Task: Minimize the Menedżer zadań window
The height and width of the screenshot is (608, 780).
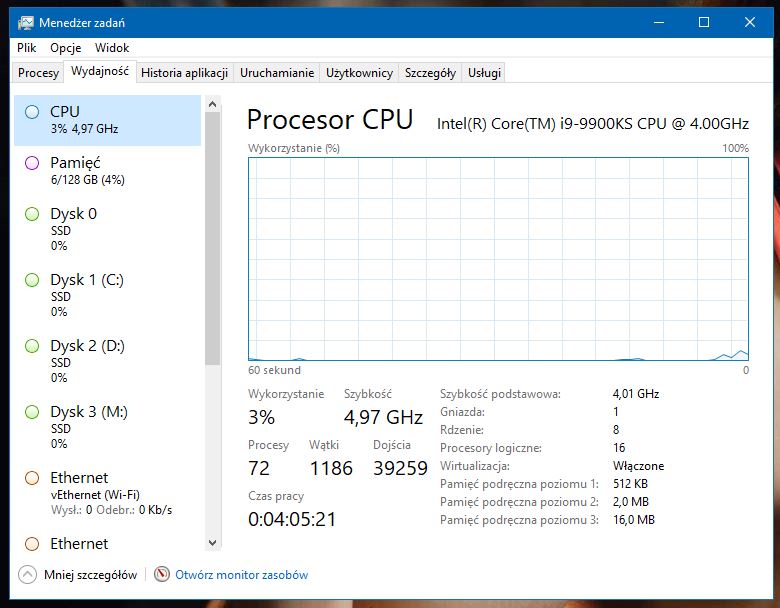Action: point(659,22)
